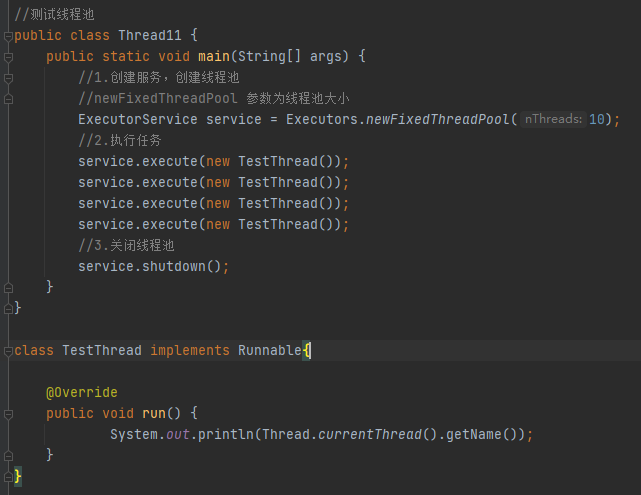Click the Runnable interface name
Viewport: 641px width, 495px height.
[269, 350]
